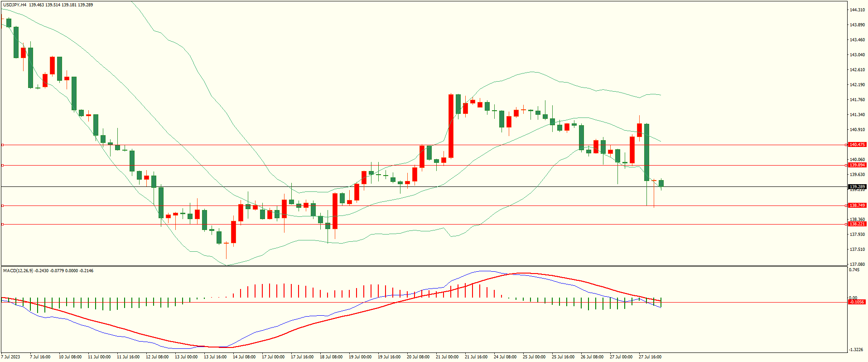868x362 pixels.
Task: Select the MACD scale value 0.745
Action: click(x=854, y=270)
